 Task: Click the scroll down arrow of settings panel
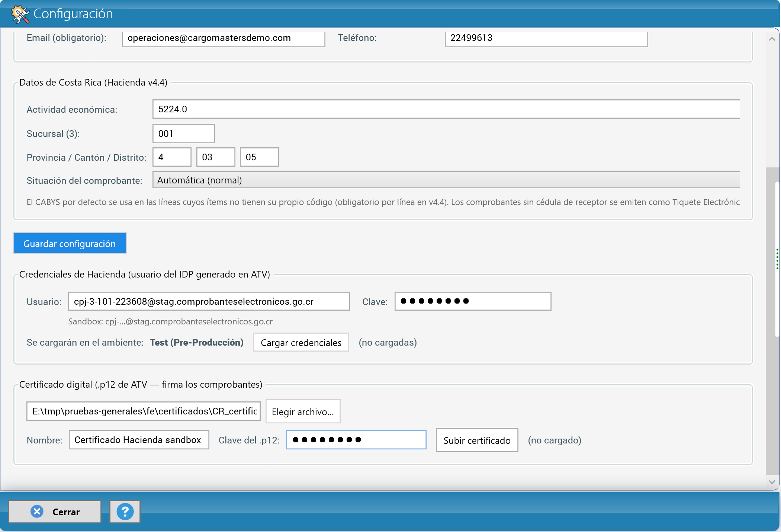772,482
